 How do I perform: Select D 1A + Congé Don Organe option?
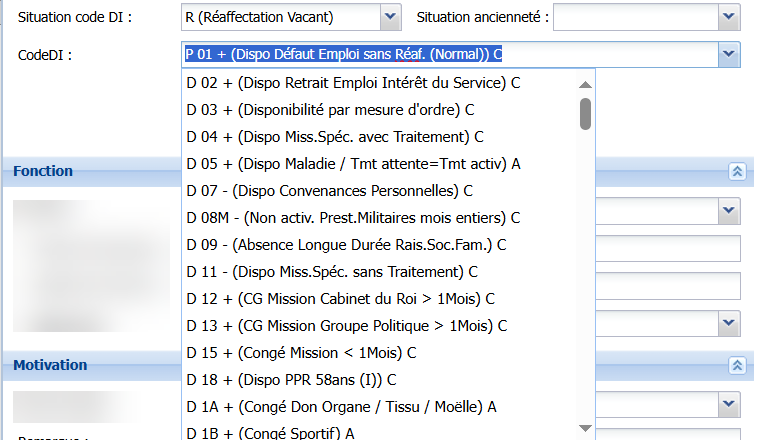(340, 406)
